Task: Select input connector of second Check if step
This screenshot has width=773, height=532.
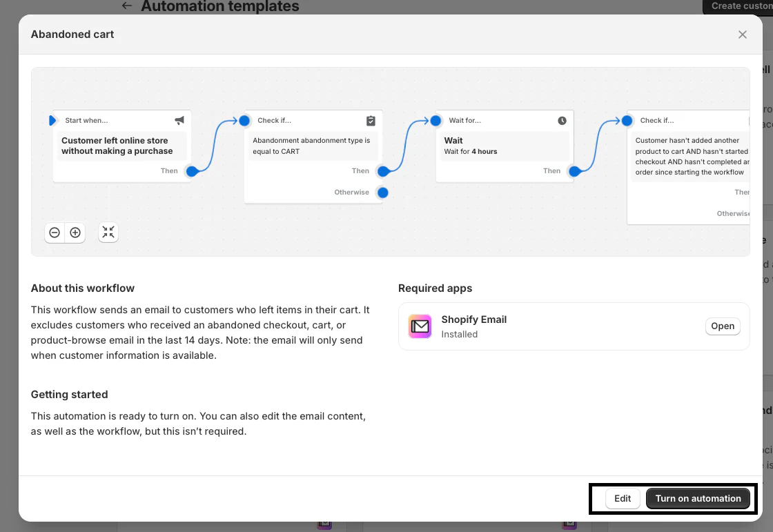Action: click(627, 120)
